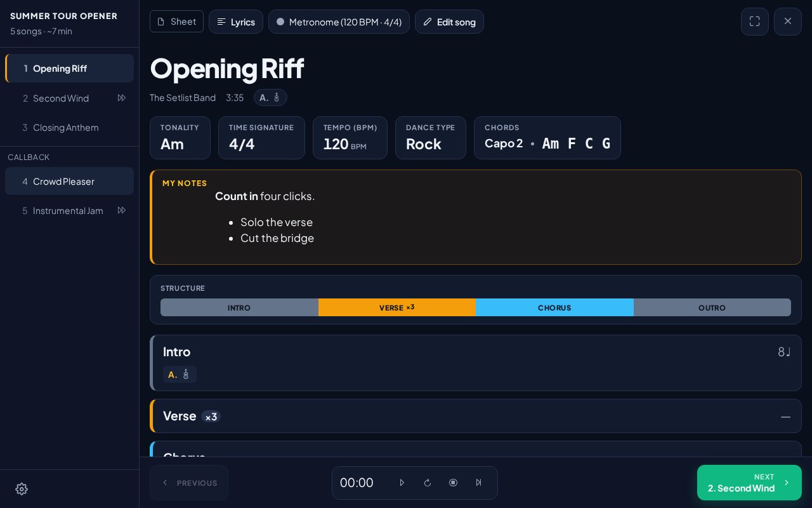
Task: Open the Sheet view
Action: click(176, 22)
